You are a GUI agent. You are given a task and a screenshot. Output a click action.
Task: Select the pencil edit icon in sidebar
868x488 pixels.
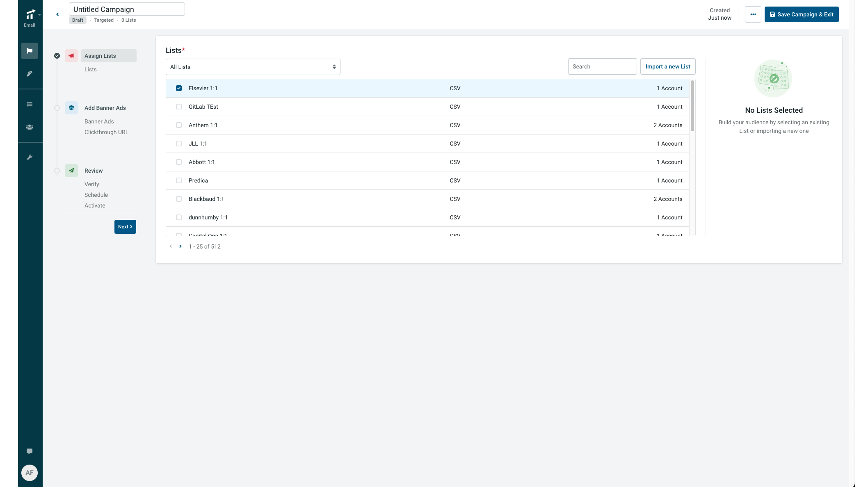pyautogui.click(x=29, y=74)
